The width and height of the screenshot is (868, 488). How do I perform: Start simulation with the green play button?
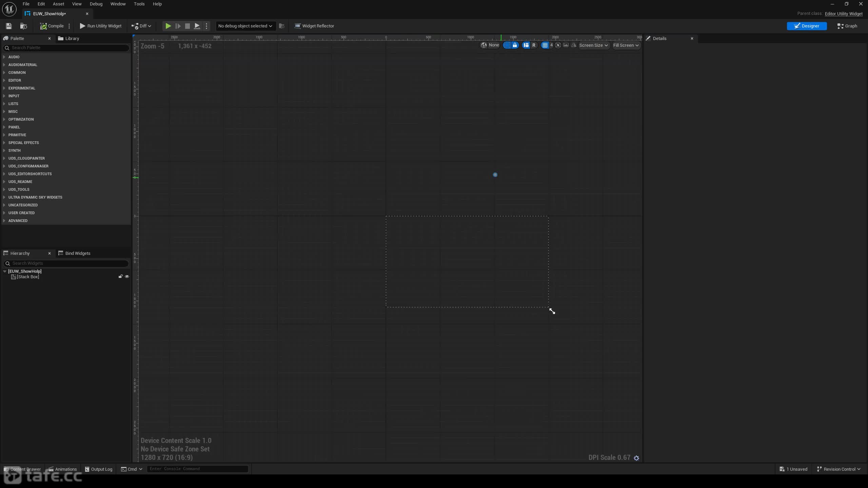(x=168, y=26)
